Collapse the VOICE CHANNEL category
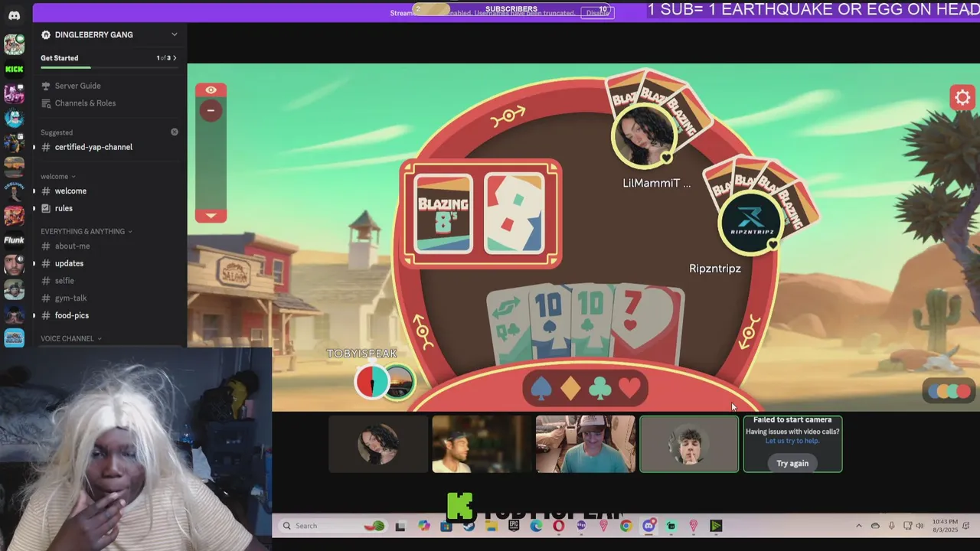 coord(71,338)
